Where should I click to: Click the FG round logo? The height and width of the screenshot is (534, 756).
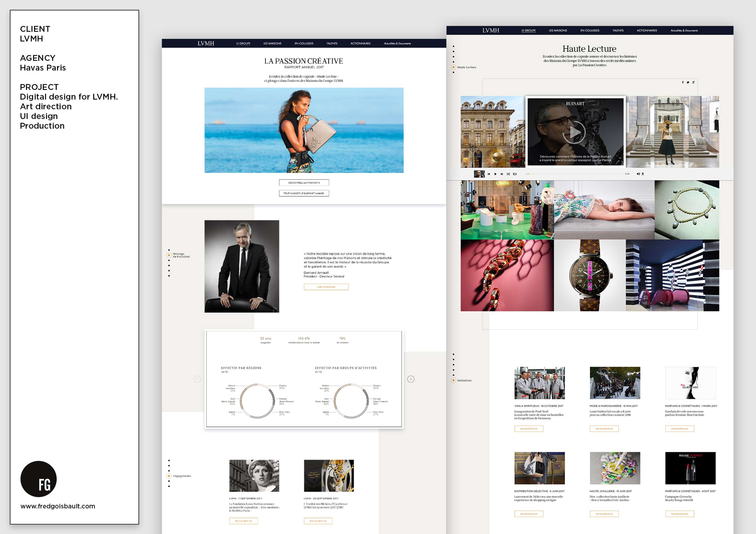tap(39, 479)
